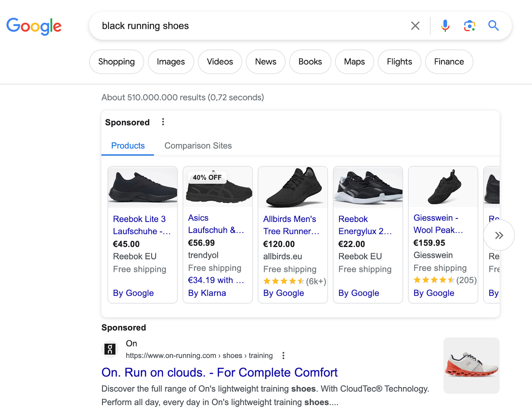
Task: Click By Google under Reebok Energylux
Action: tap(359, 293)
